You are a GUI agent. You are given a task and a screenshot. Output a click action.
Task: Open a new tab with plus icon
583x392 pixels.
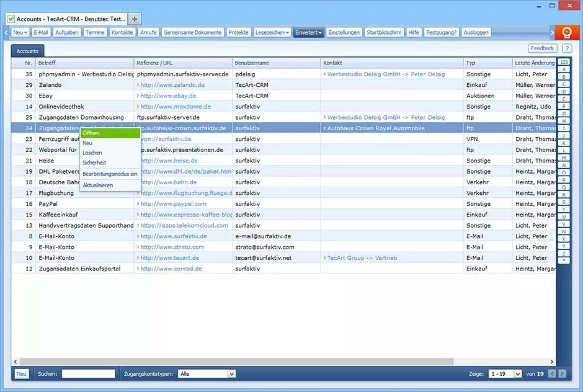[136, 19]
